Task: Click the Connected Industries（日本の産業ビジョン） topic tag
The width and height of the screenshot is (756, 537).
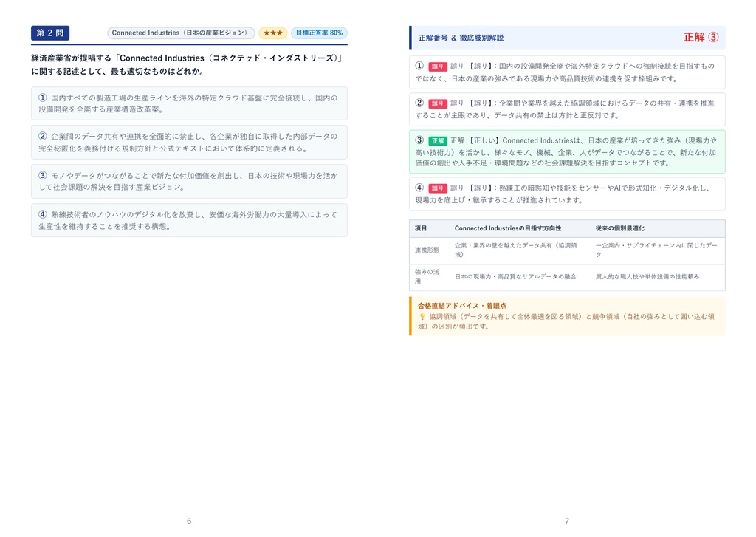Action: [x=181, y=33]
